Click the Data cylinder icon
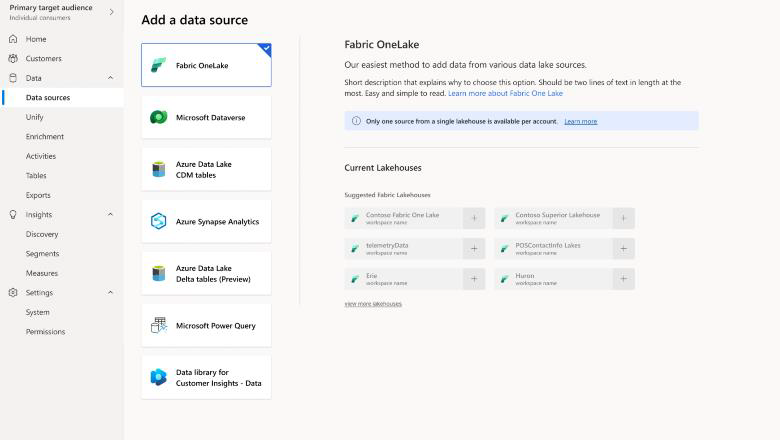The height and width of the screenshot is (440, 780). coord(13,78)
